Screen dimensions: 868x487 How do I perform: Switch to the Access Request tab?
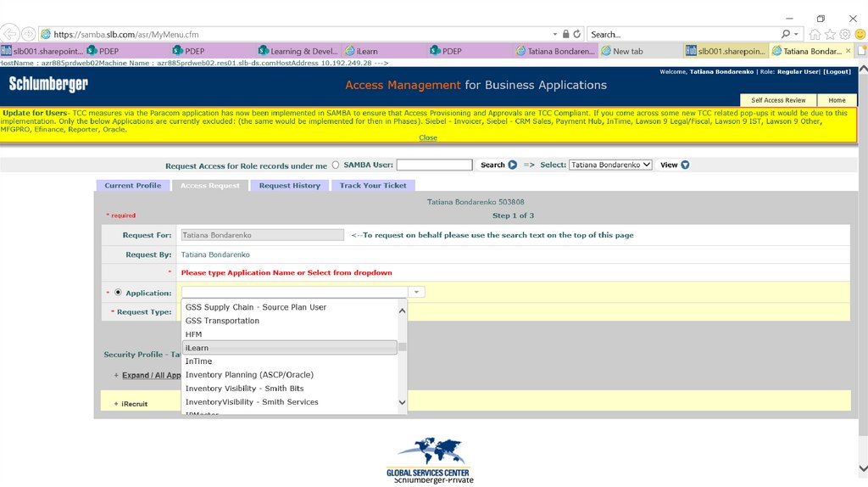coord(210,186)
